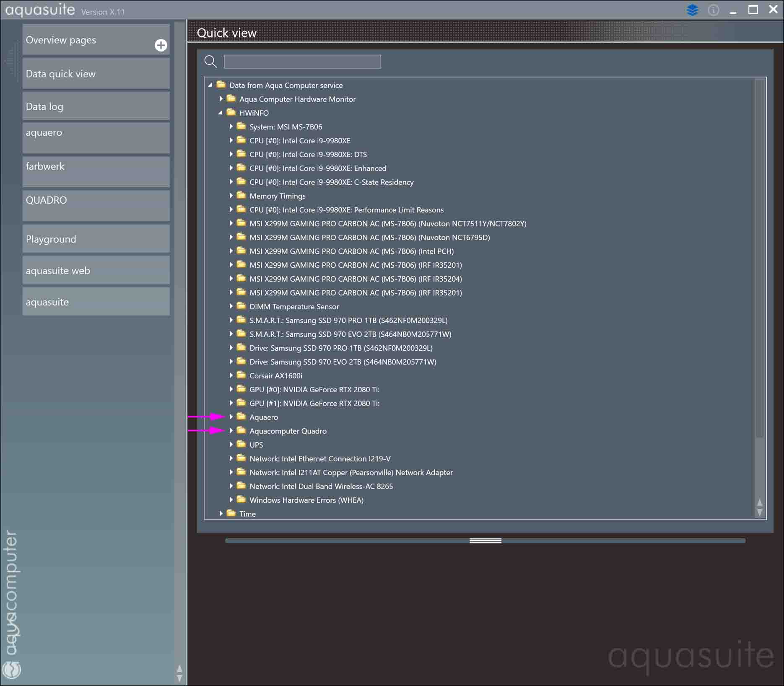Click into the Quick view search field
This screenshot has height=686, width=784.
(x=302, y=62)
